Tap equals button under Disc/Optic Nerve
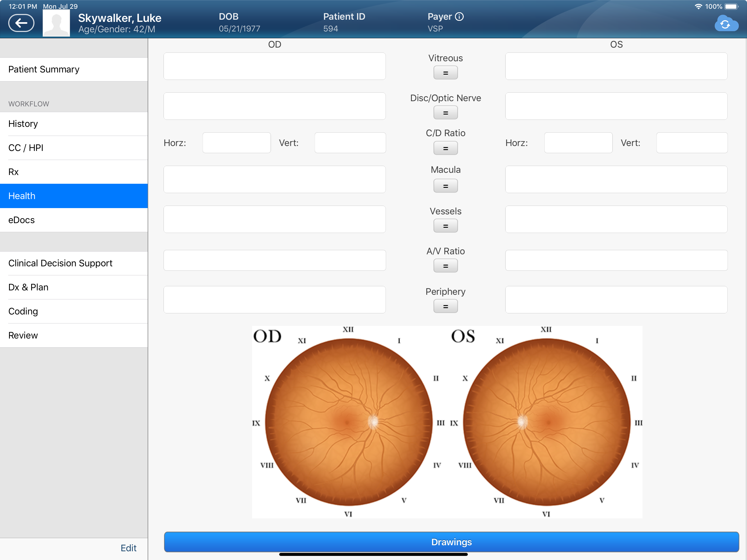The image size is (747, 560). (x=445, y=112)
